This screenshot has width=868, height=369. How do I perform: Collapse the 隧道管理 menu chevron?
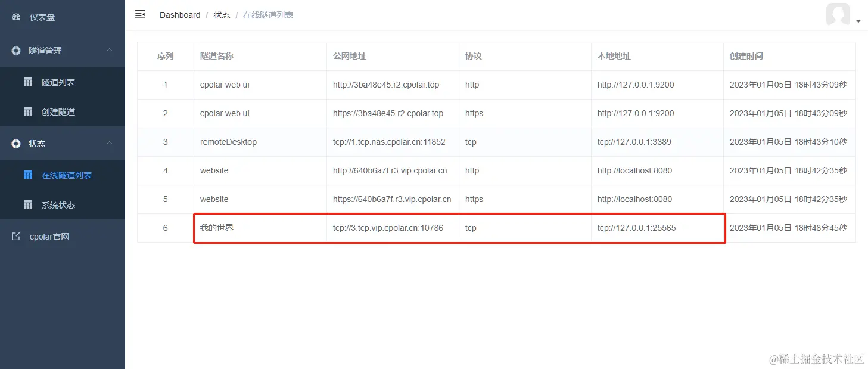click(x=110, y=50)
